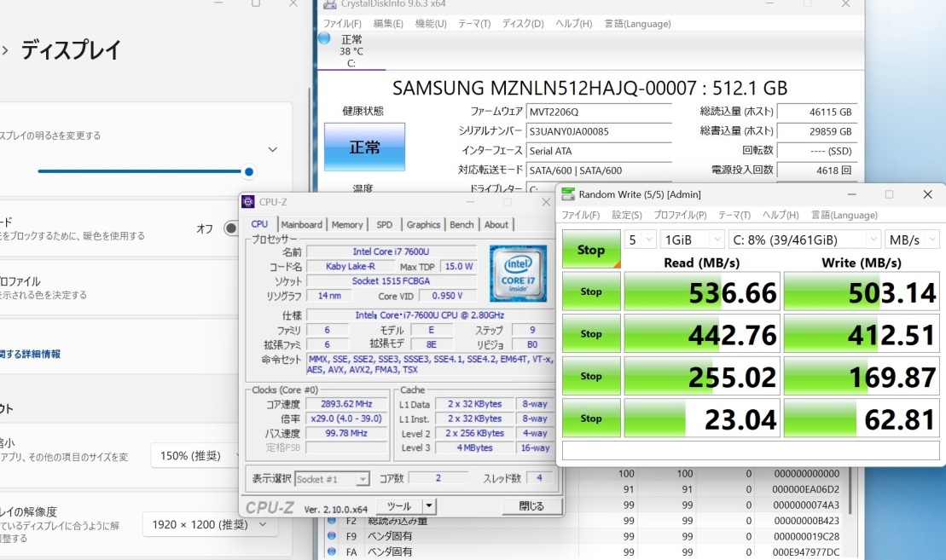Open the test count dropdown showing 5
Viewport: 946px width, 560px height.
pos(640,240)
